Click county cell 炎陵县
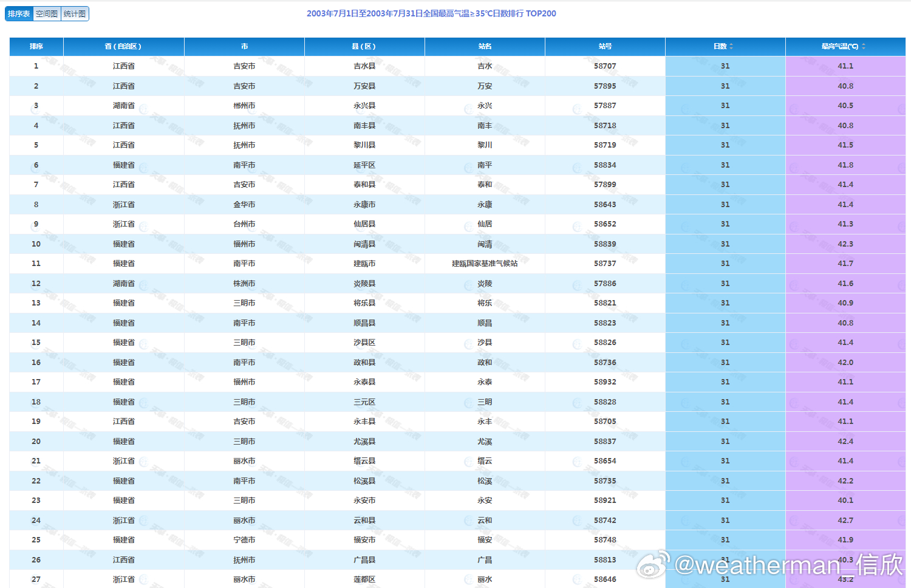This screenshot has width=911, height=588. click(x=364, y=283)
